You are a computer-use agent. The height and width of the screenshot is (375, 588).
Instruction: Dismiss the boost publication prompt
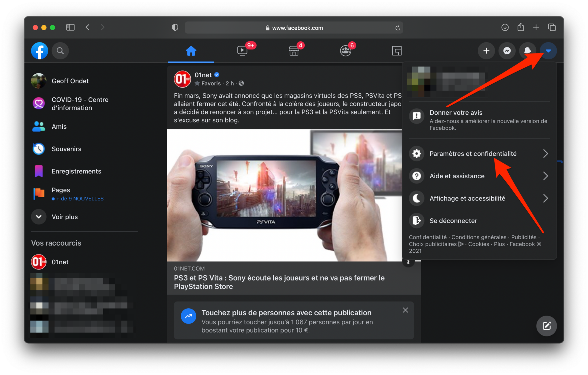click(405, 310)
